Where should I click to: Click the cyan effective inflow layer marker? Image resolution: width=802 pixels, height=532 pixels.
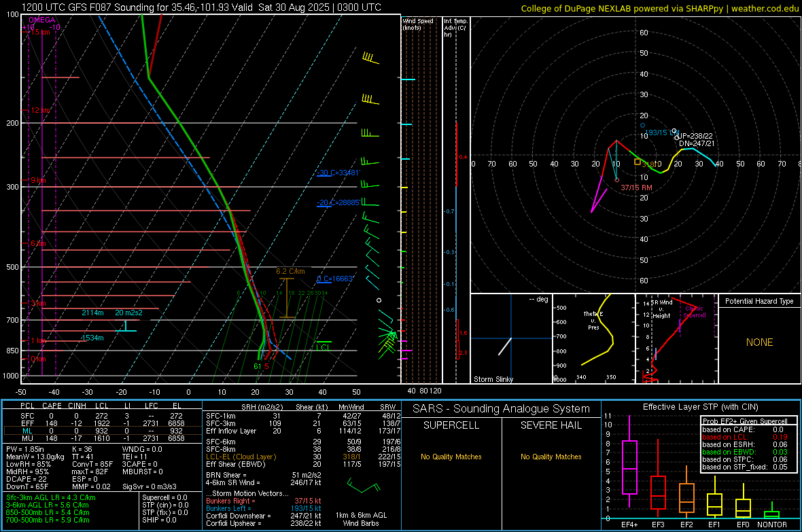tap(126, 326)
